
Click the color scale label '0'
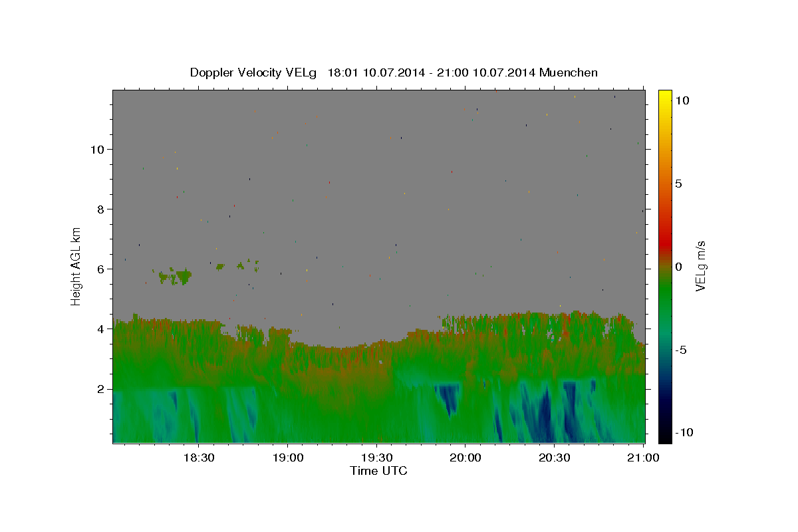click(x=678, y=267)
